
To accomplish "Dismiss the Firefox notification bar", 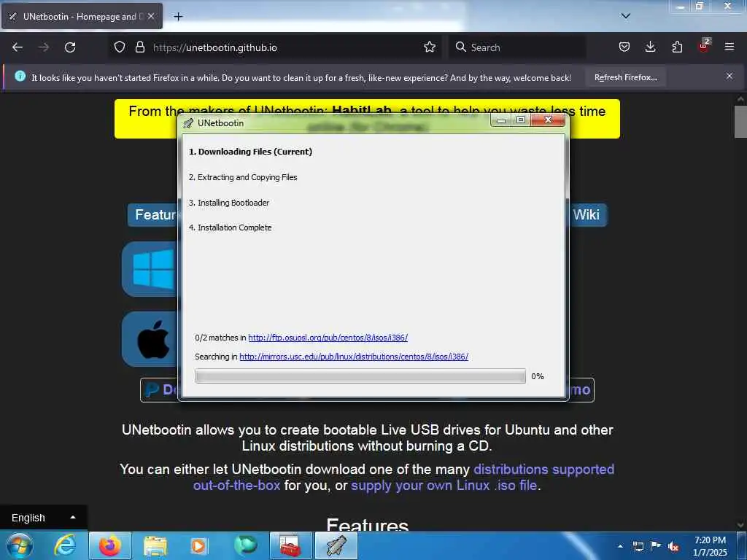I will [729, 76].
